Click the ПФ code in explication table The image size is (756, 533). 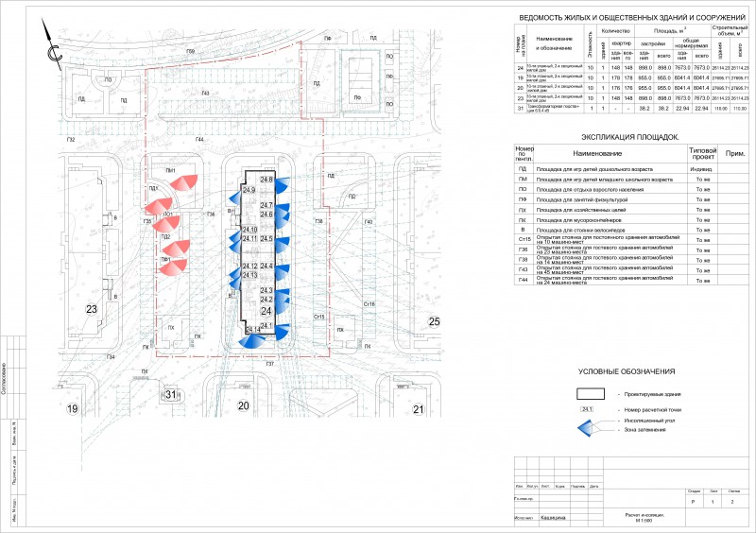pos(523,199)
